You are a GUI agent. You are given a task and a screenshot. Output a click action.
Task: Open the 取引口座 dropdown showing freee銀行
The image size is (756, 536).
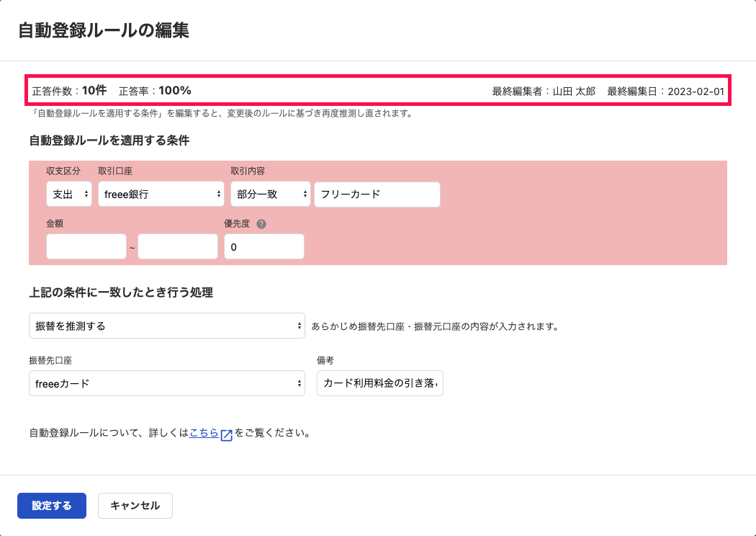[161, 194]
